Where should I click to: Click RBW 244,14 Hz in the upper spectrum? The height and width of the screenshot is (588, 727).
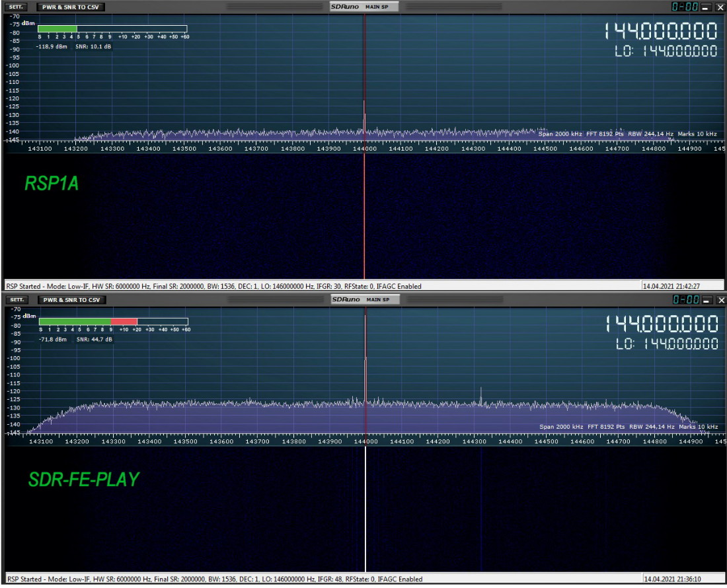point(650,134)
